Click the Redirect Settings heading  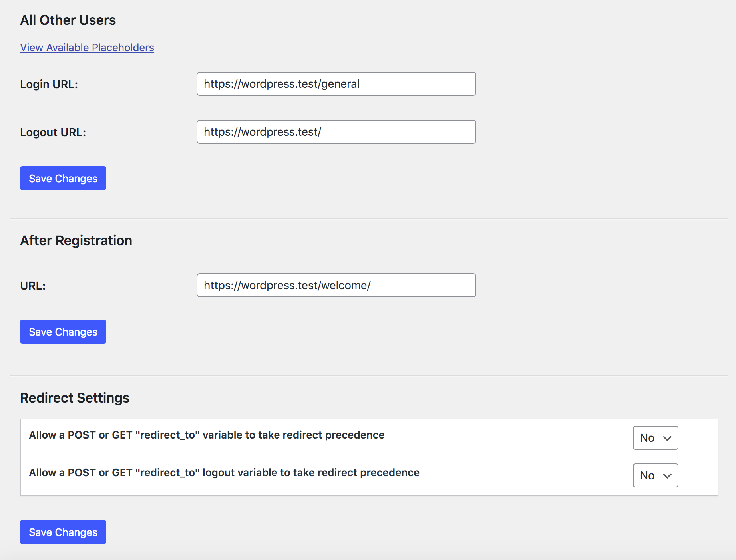(x=74, y=397)
